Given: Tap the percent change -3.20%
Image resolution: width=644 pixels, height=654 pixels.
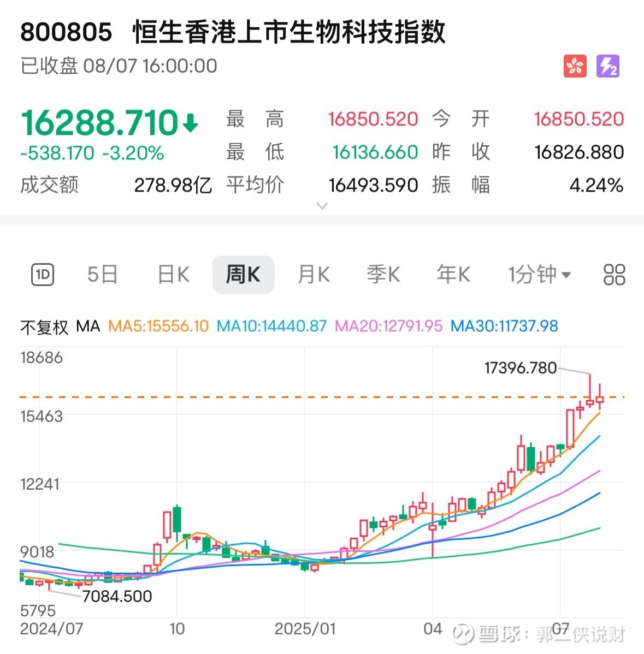Looking at the screenshot, I should [133, 153].
